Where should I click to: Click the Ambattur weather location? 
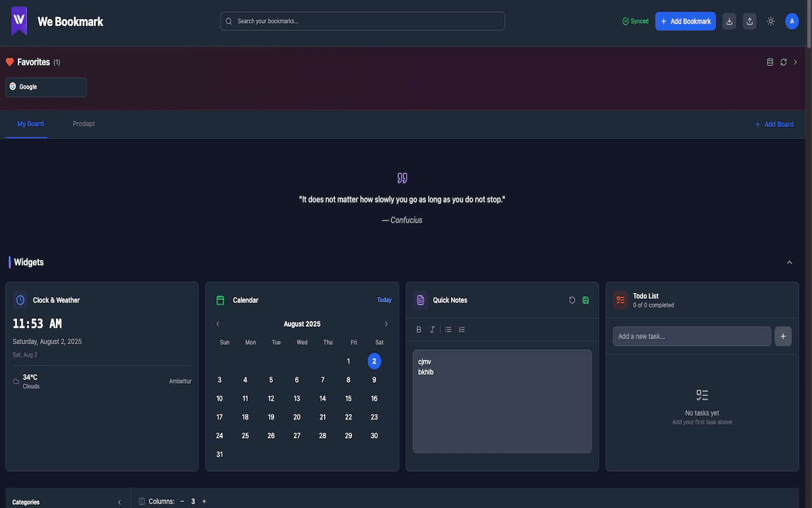tap(180, 382)
